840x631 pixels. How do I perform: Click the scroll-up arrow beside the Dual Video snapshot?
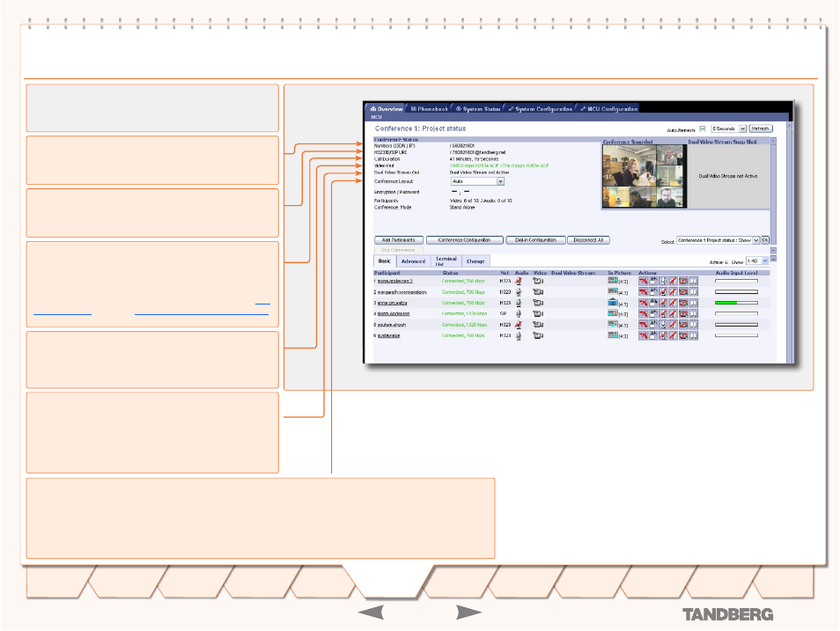pos(773,141)
